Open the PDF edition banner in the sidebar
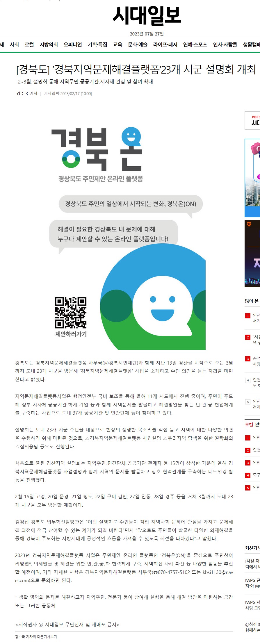260x644 pixels. click(x=252, y=120)
